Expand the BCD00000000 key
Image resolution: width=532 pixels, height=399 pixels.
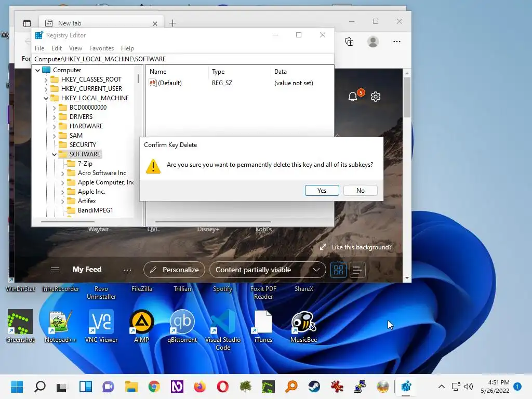(x=54, y=108)
